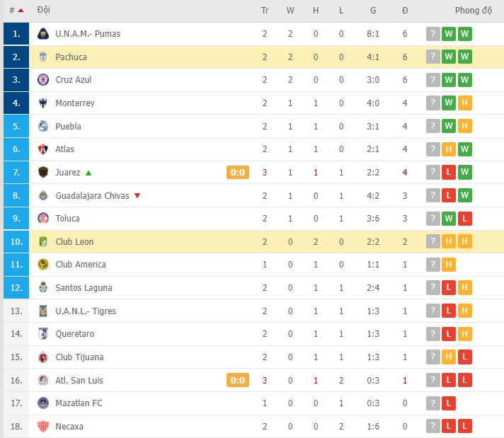Click the Club Leon green crest

coord(43,242)
